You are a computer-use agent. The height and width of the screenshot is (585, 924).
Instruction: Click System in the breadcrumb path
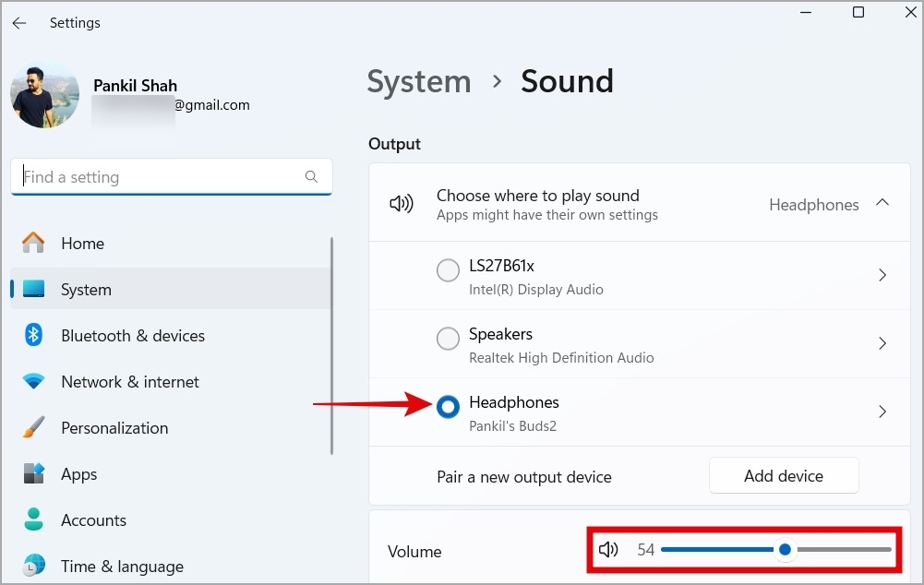(x=418, y=82)
